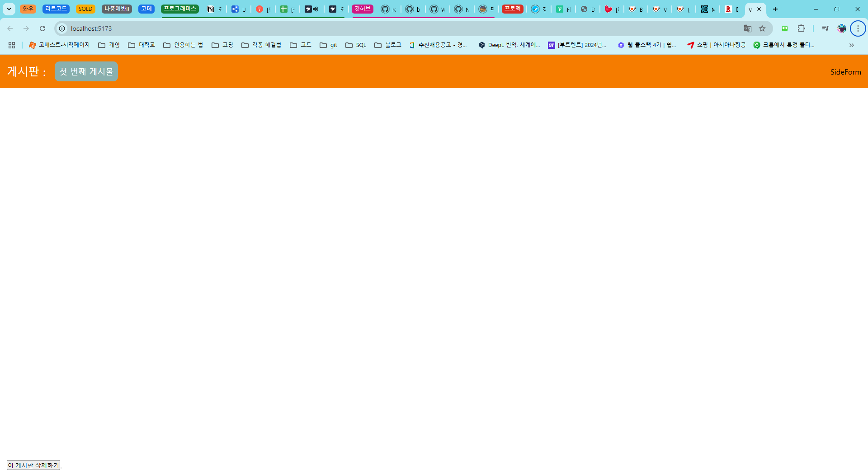Open the 게임 bookmark folder

coord(109,45)
